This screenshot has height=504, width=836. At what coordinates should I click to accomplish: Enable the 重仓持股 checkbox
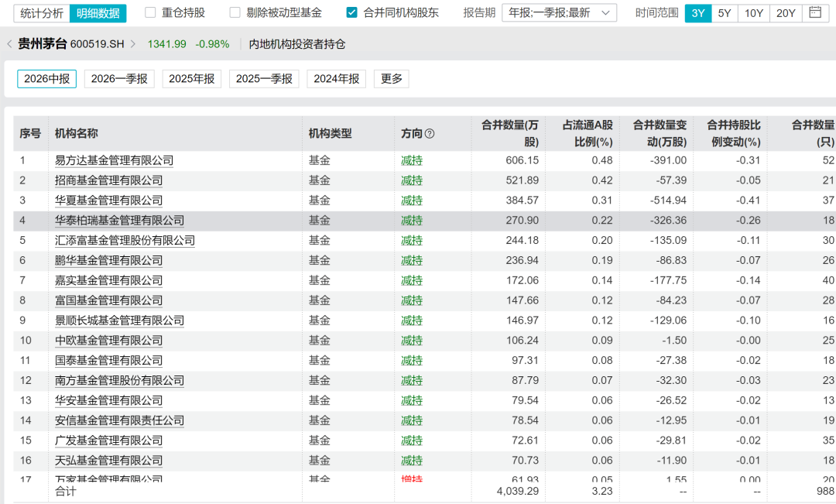[x=150, y=13]
